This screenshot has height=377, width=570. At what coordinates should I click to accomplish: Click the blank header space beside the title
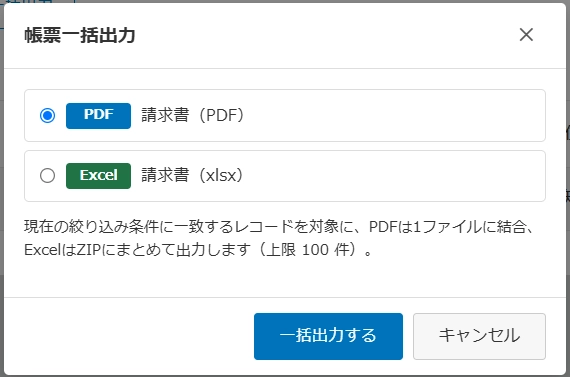324,35
